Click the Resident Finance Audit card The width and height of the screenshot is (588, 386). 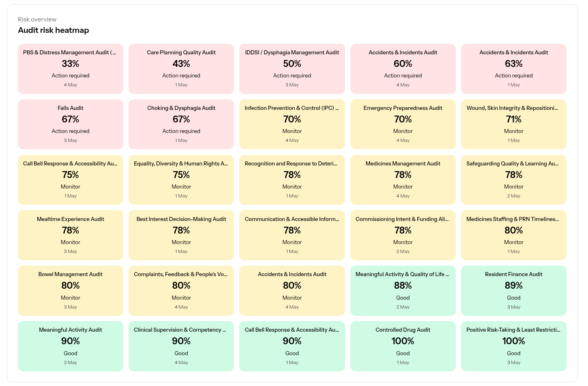point(514,291)
